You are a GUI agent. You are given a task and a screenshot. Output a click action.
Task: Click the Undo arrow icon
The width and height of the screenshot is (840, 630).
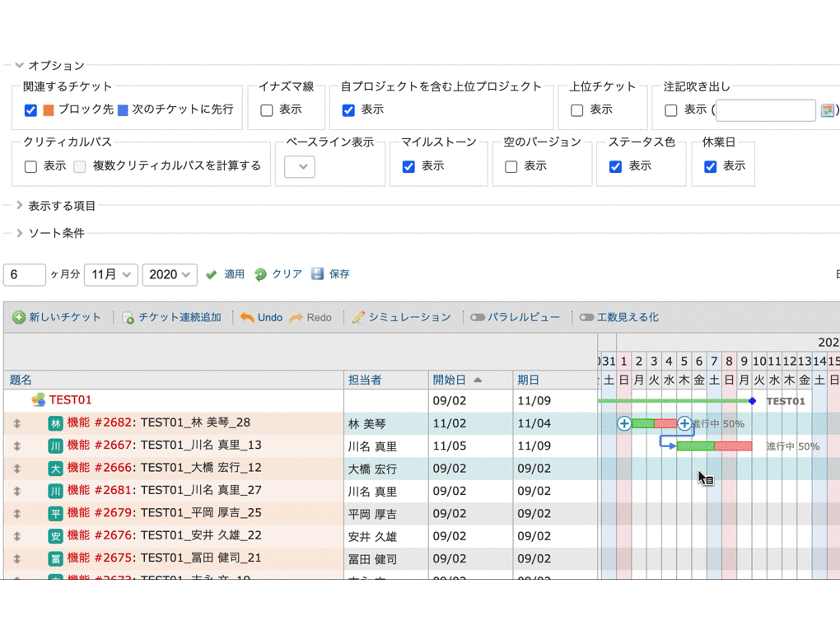(247, 317)
